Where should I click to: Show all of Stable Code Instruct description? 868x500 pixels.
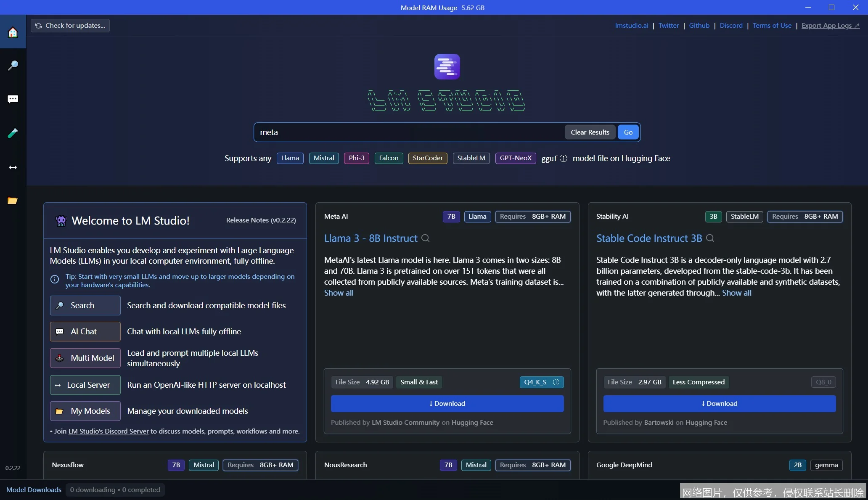[737, 293]
